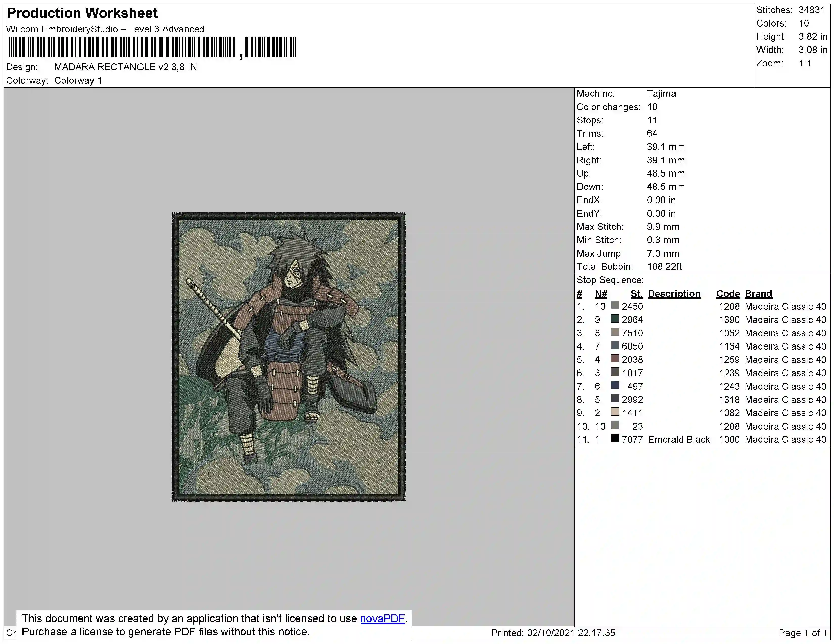Click the St. column header

(x=637, y=294)
